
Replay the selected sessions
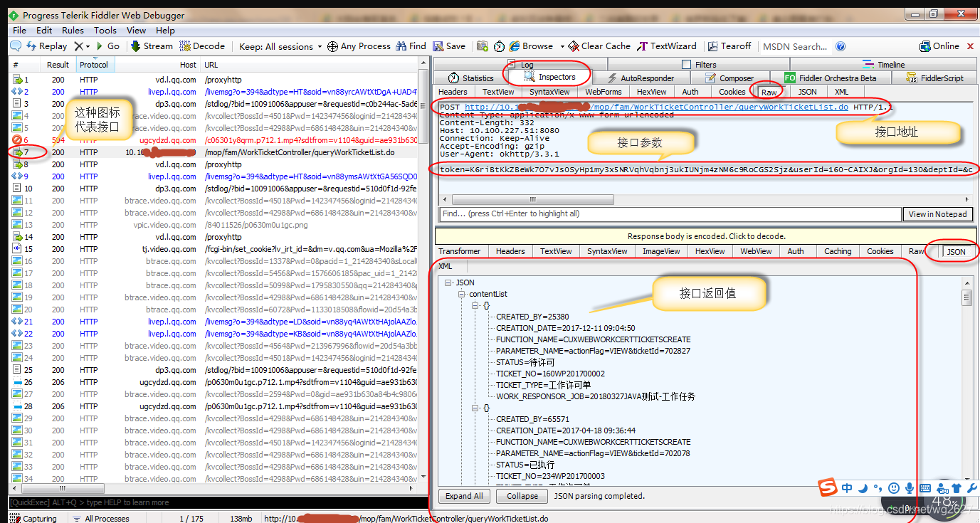pos(47,46)
